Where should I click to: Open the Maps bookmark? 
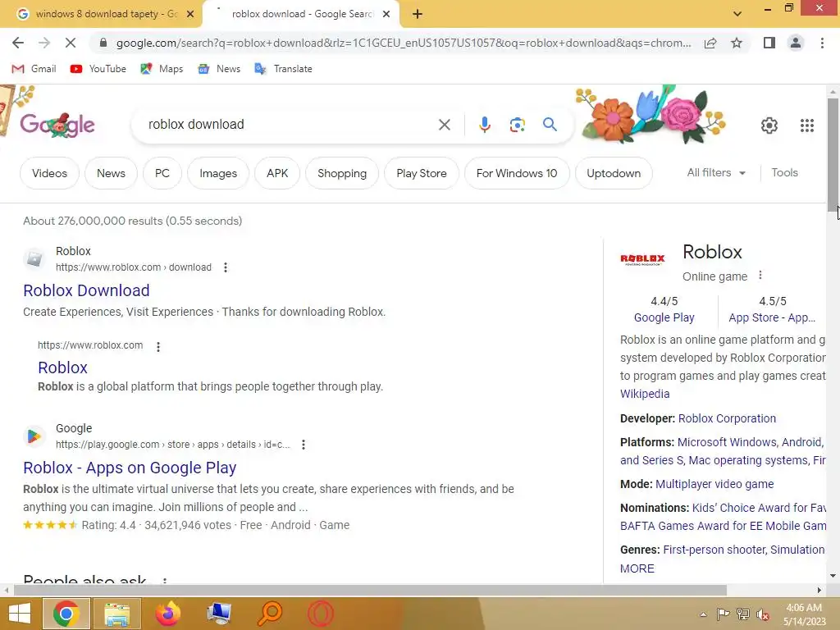click(x=162, y=69)
